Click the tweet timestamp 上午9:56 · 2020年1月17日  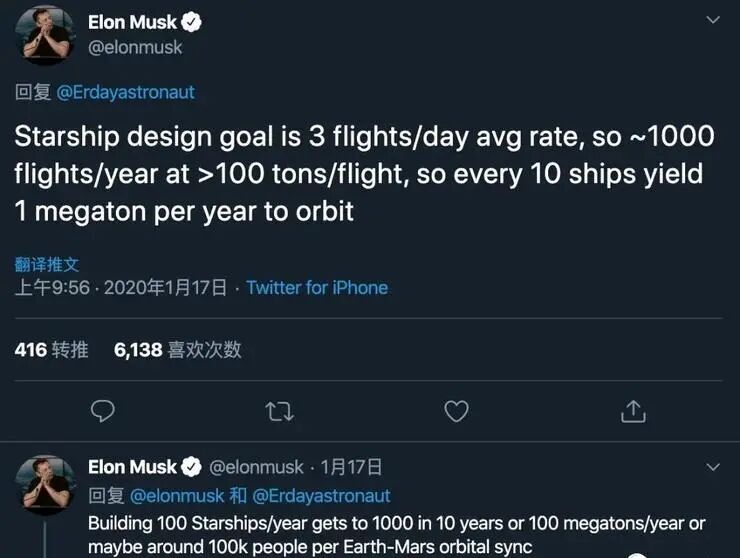(x=120, y=288)
